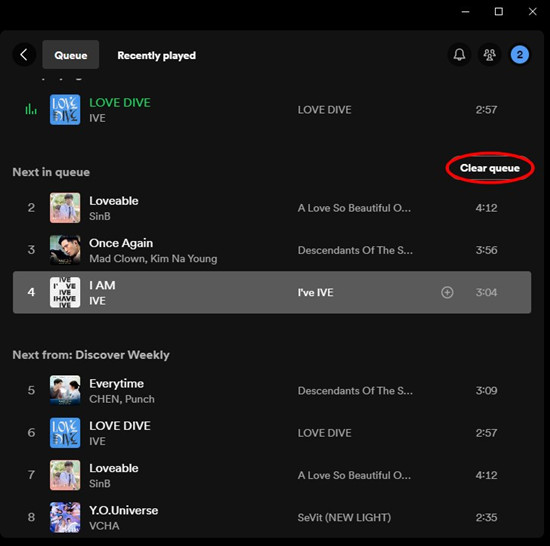Click the queue number 3 of Once Again
The image size is (550, 546).
coord(31,250)
